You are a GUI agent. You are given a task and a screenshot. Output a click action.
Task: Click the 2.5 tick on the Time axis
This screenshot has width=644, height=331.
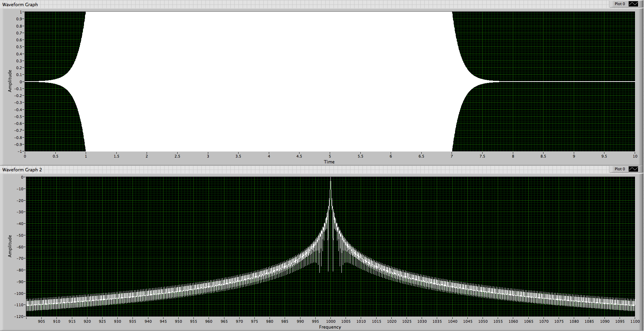point(177,156)
